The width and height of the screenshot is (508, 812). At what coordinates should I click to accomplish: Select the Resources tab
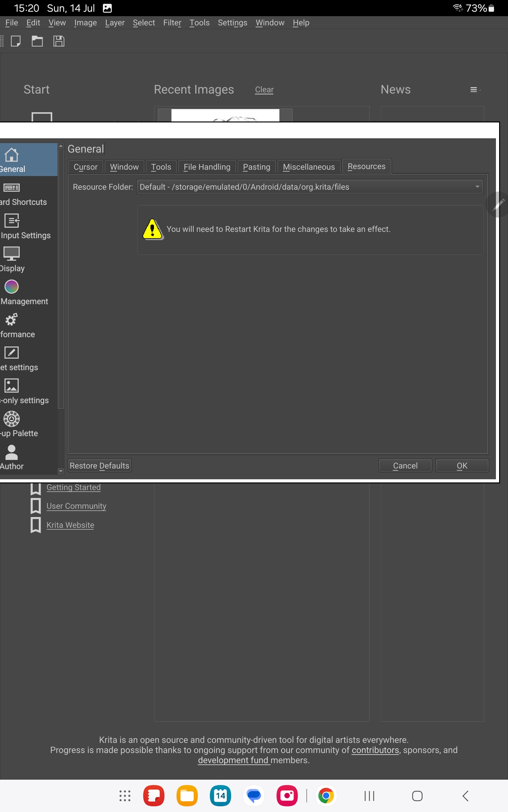366,166
